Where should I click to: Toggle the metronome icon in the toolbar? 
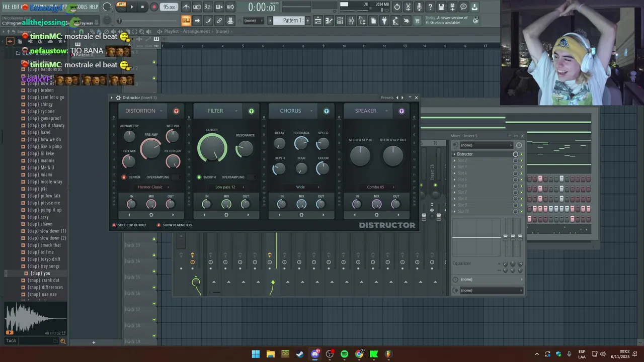tap(187, 7)
